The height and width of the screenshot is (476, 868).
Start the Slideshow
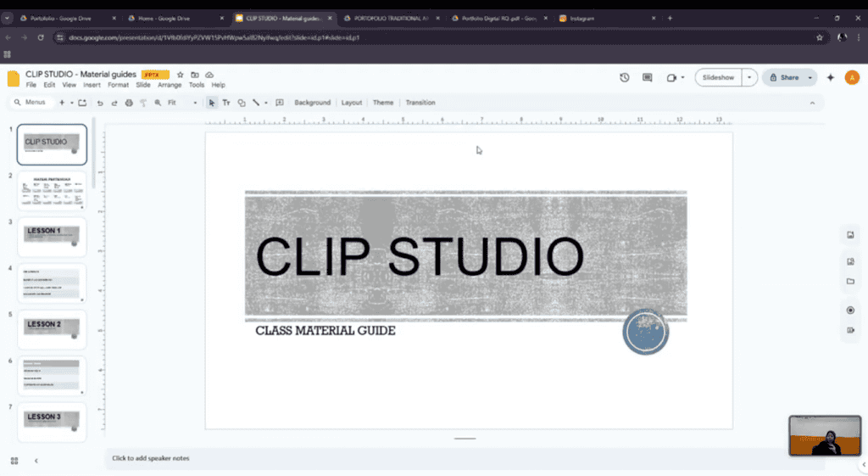(718, 77)
